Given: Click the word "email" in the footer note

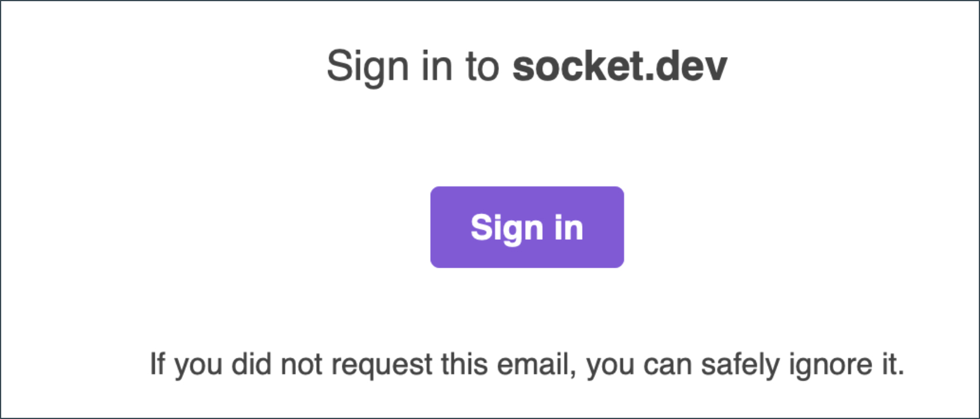Looking at the screenshot, I should pyautogui.click(x=536, y=364).
